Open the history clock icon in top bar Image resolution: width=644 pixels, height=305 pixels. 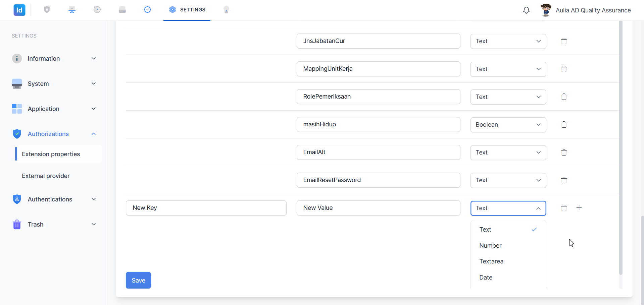(97, 10)
